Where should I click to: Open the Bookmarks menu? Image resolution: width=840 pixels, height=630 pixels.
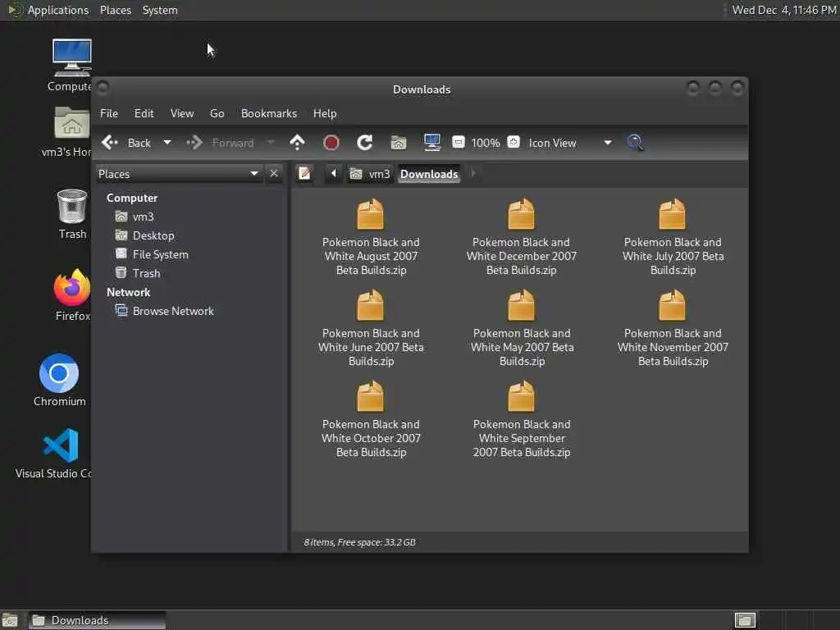(x=269, y=113)
